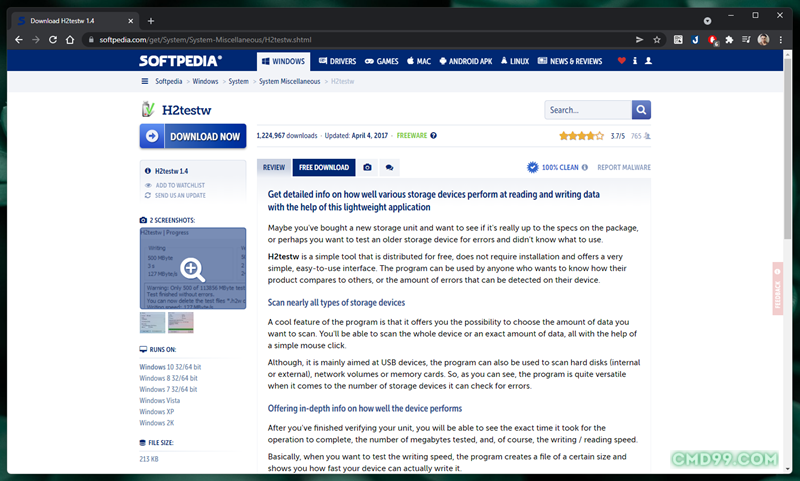The width and height of the screenshot is (800, 481).
Task: Open the comments speech bubble tab
Action: 389,167
